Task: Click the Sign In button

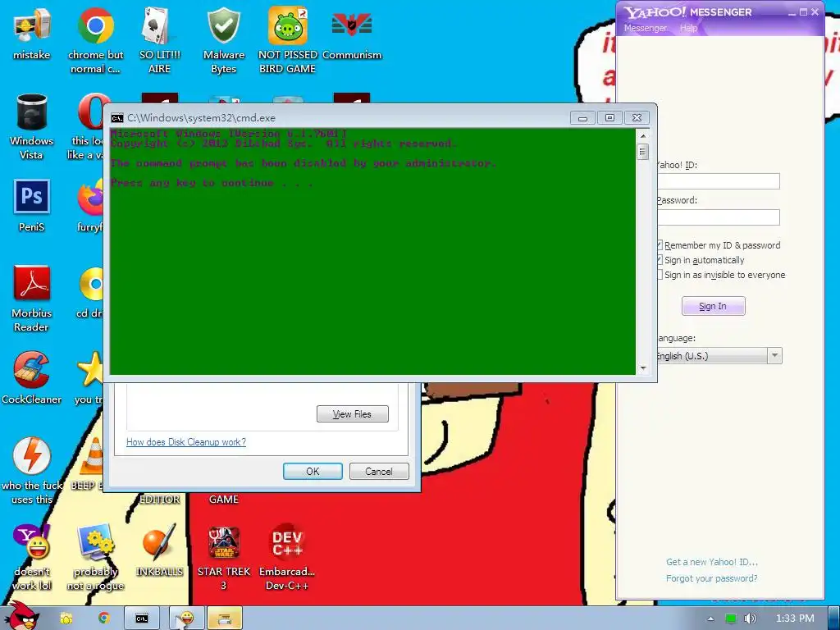Action: [x=713, y=306]
